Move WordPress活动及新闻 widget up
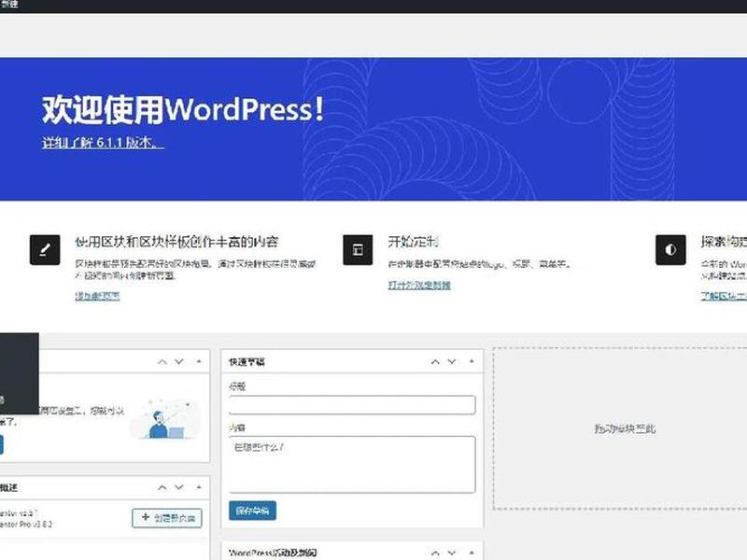 [x=435, y=553]
